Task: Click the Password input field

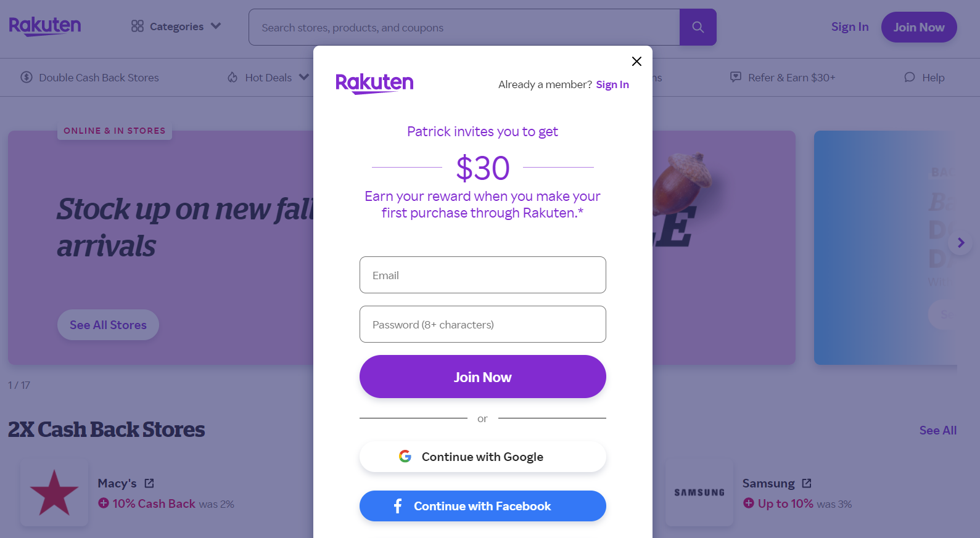Action: coord(483,324)
